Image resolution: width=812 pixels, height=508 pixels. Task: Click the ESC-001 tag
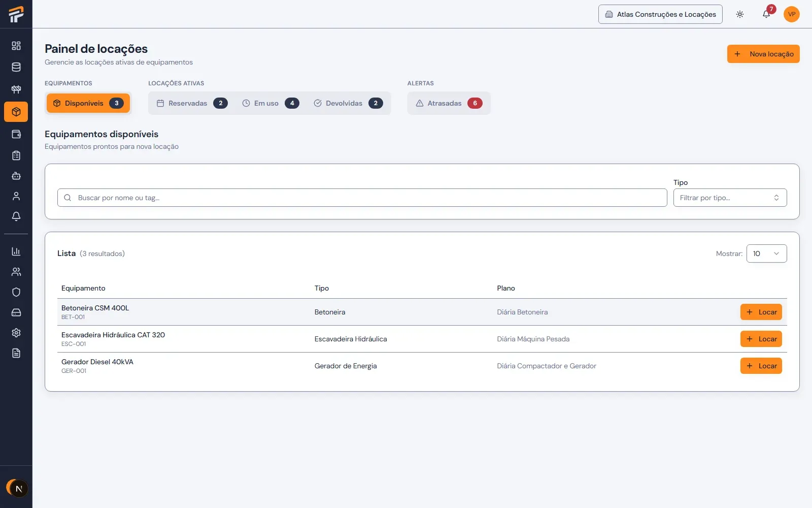(74, 344)
